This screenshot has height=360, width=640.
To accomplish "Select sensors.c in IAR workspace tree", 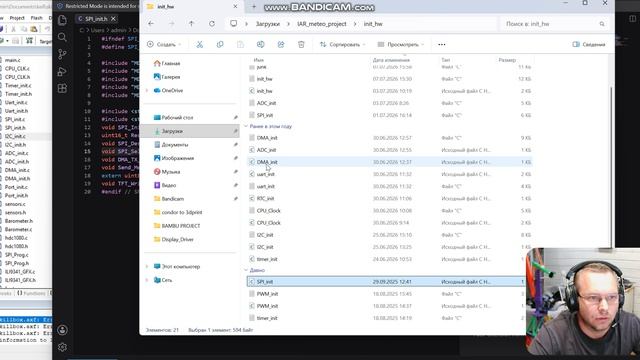I will [x=15, y=204].
